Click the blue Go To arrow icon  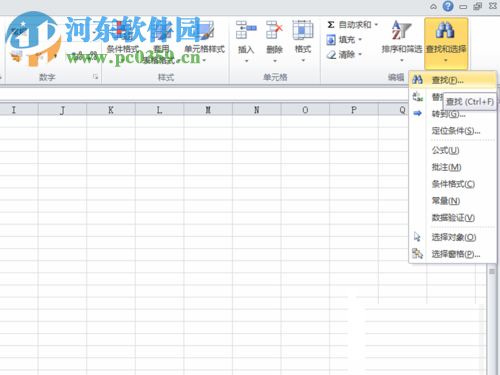click(x=417, y=113)
